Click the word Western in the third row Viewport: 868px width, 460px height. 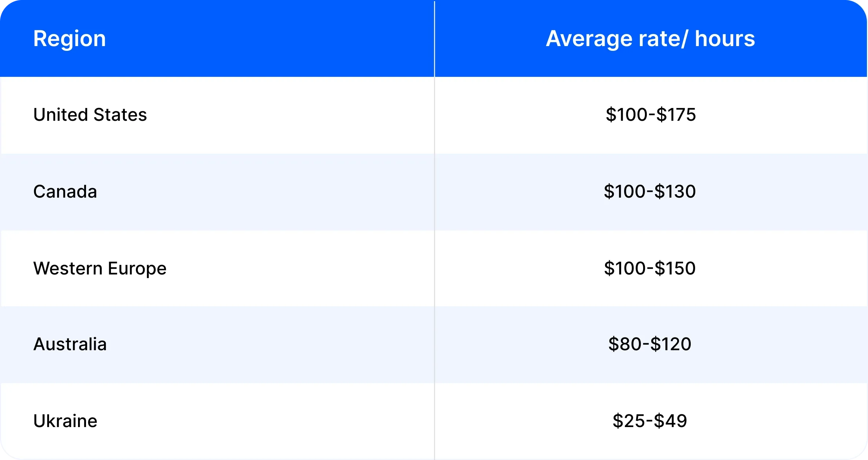(x=68, y=268)
